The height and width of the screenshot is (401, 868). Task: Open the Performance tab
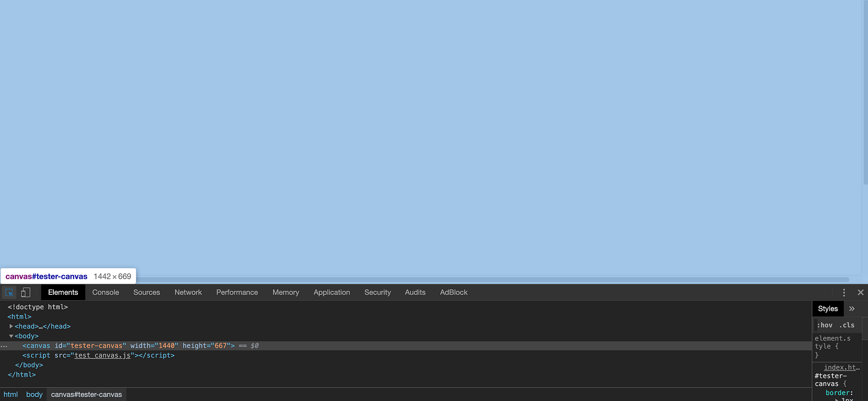(237, 292)
